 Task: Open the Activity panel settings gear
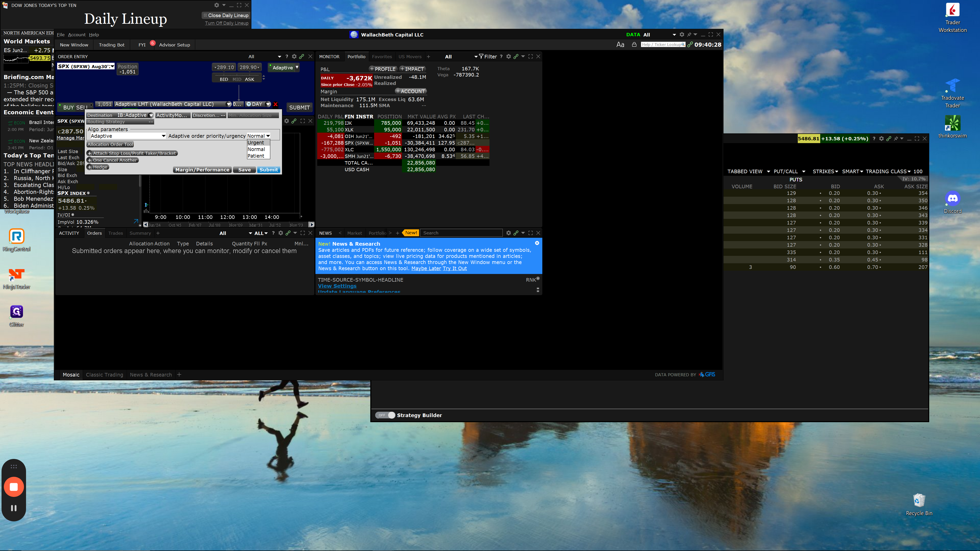(281, 233)
